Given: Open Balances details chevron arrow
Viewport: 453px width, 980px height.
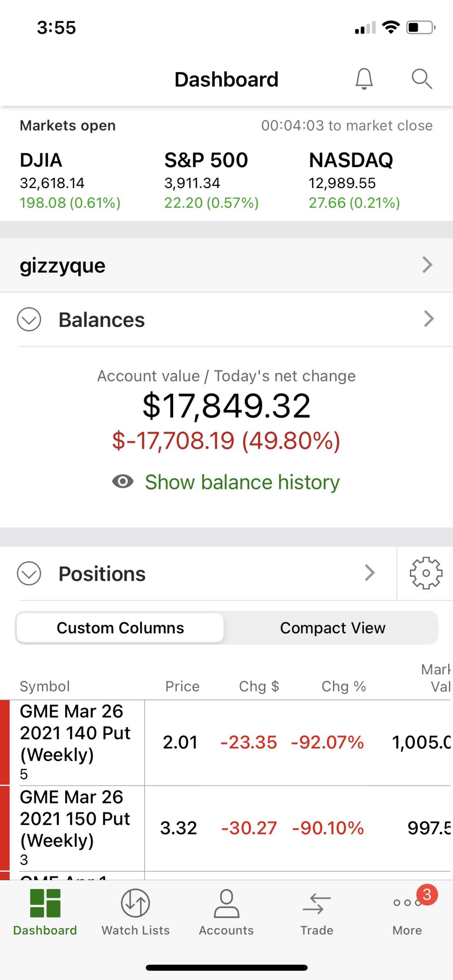Looking at the screenshot, I should click(x=429, y=319).
